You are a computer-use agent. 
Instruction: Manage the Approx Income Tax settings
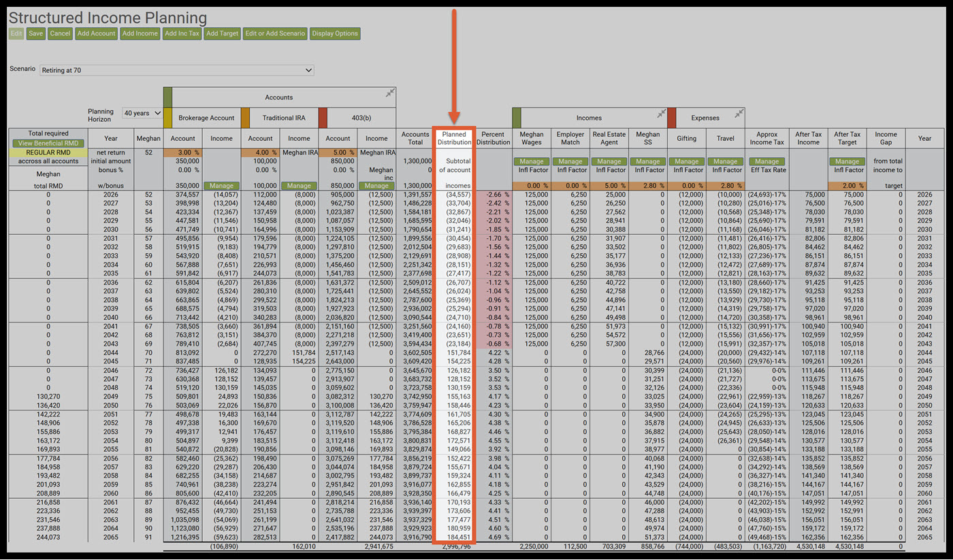coord(766,161)
